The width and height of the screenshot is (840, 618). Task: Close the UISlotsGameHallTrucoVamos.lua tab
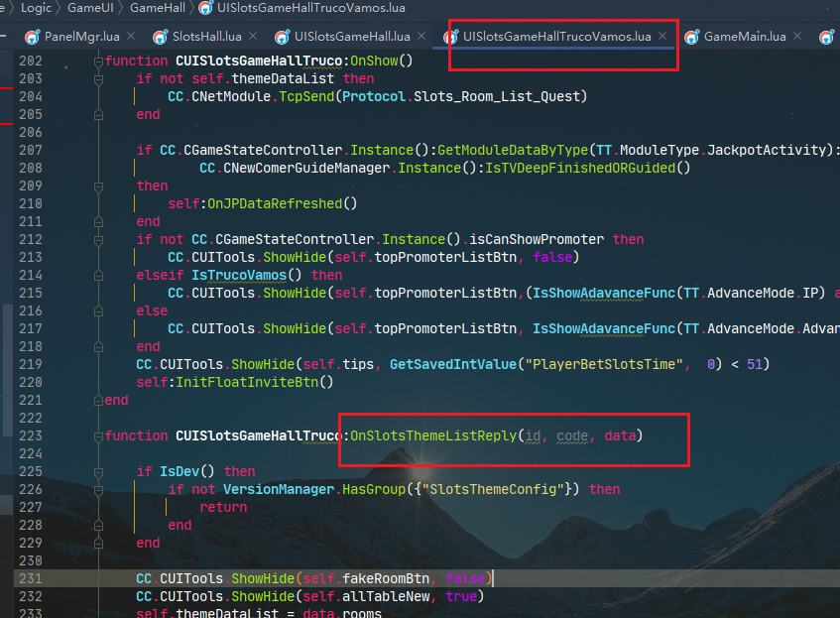(x=663, y=37)
